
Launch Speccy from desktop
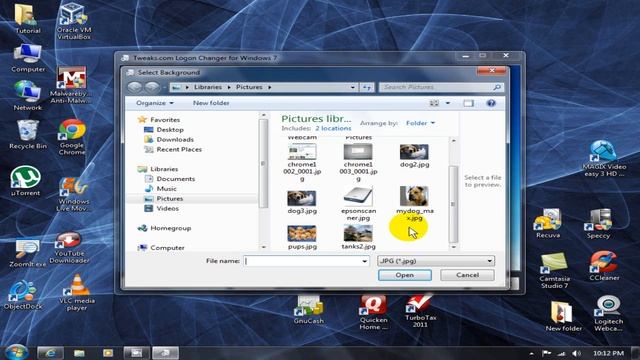pyautogui.click(x=598, y=224)
